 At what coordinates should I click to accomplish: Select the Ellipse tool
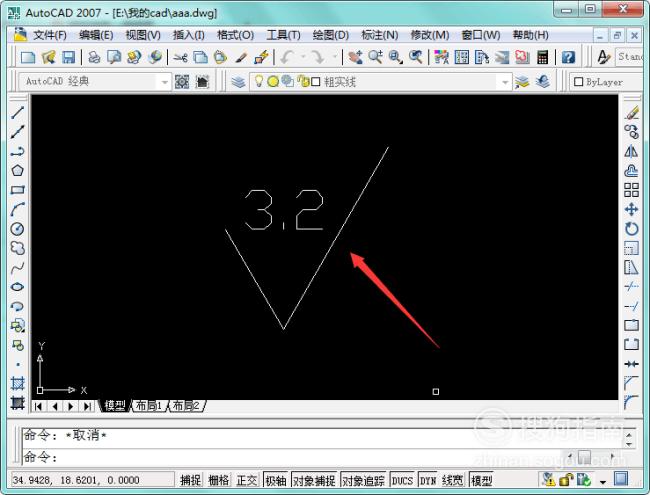coord(17,287)
